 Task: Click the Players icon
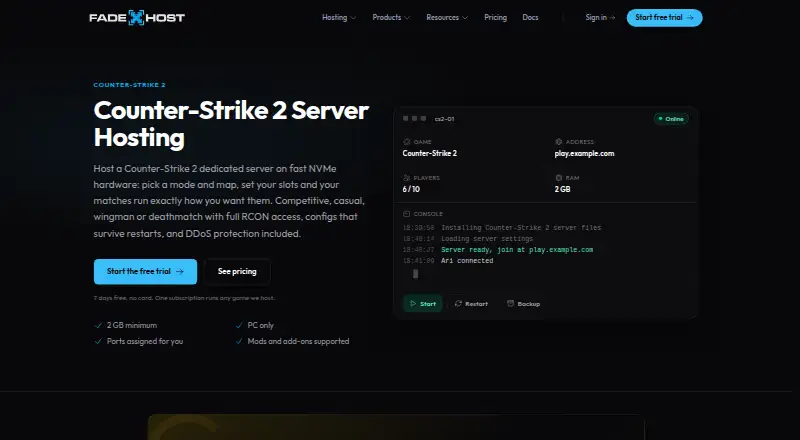tap(407, 178)
